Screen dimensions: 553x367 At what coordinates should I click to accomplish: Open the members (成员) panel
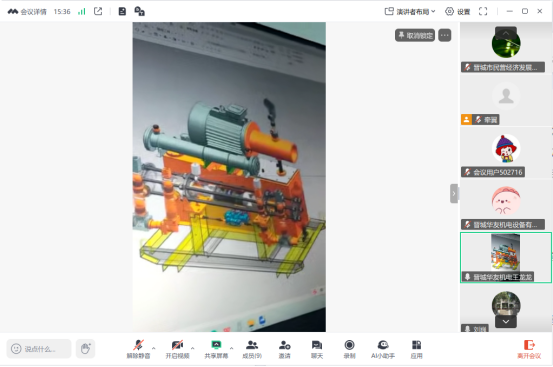pyautogui.click(x=252, y=349)
